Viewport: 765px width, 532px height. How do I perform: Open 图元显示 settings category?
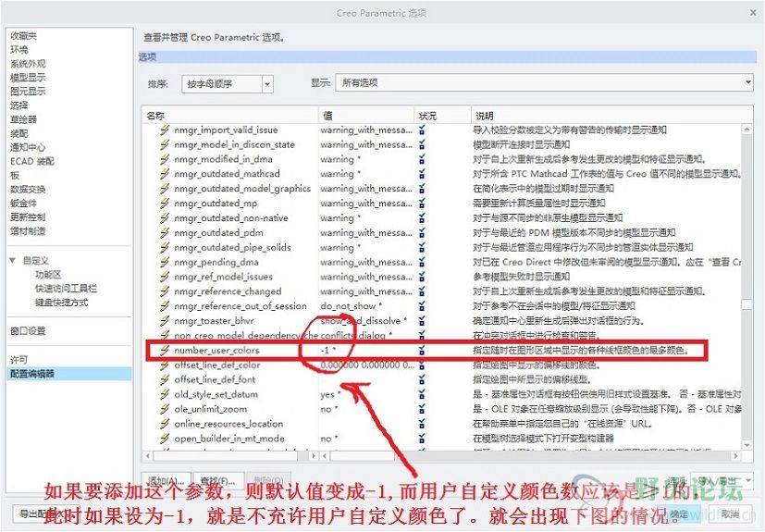pos(28,92)
